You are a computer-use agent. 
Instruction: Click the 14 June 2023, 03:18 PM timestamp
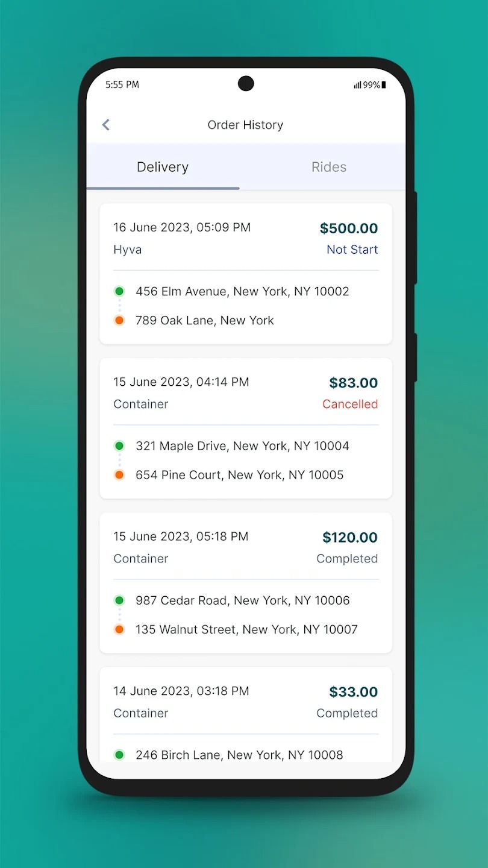click(x=181, y=691)
